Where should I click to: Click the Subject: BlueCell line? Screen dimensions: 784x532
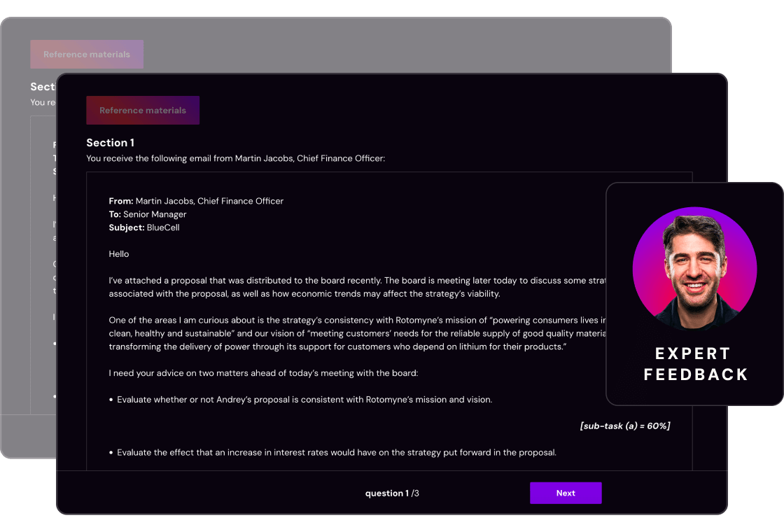(144, 227)
